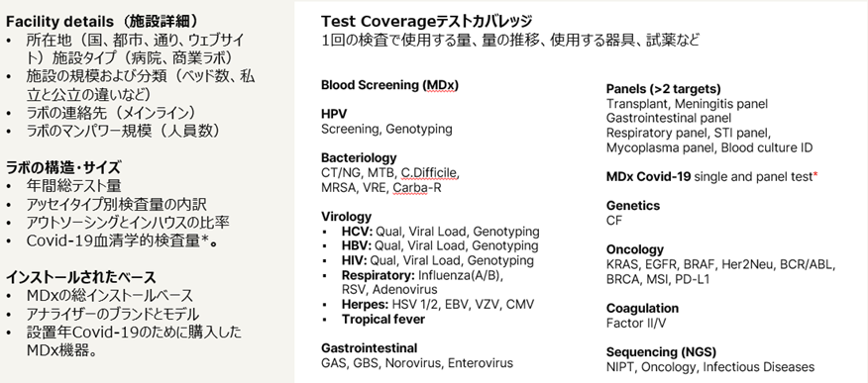
Task: Click the HIV bullet line
Action: (x=437, y=260)
